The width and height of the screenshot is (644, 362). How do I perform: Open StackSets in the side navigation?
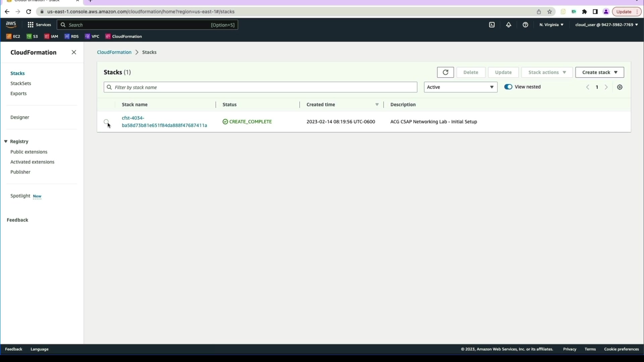[x=21, y=83]
